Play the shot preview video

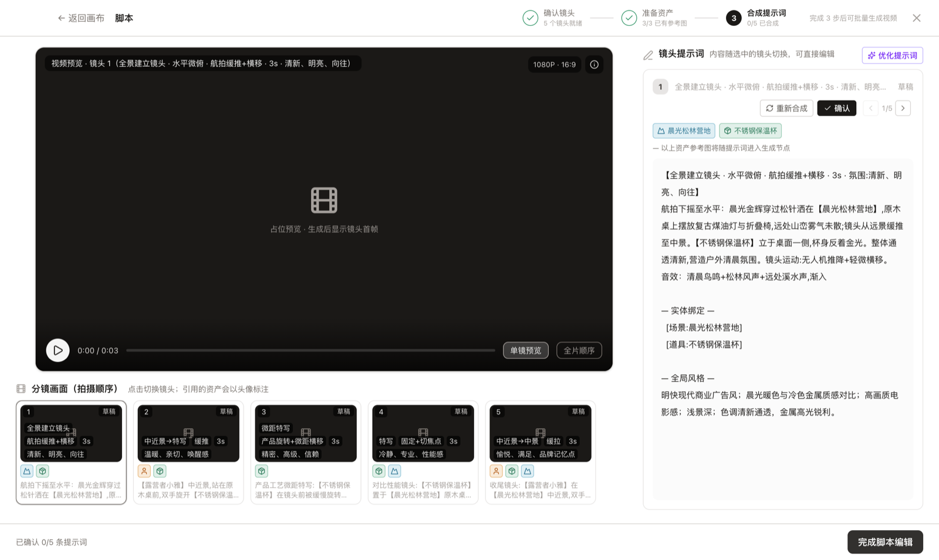pos(58,350)
